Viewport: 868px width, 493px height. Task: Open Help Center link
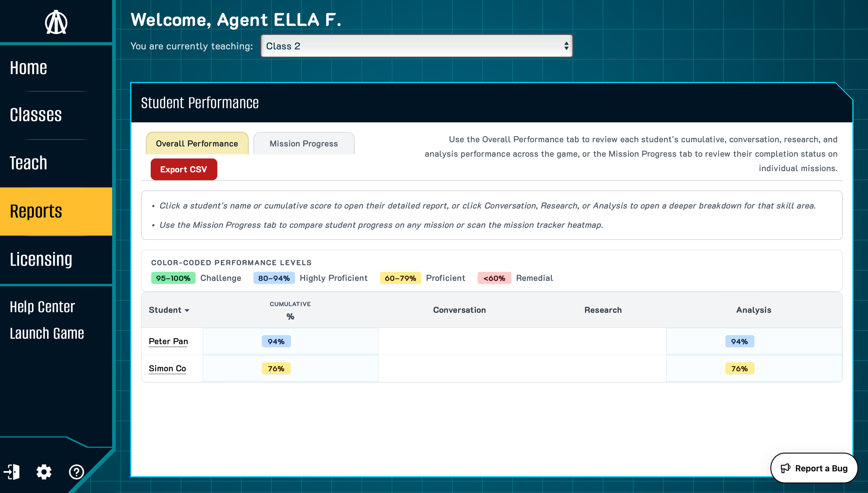pyautogui.click(x=42, y=307)
